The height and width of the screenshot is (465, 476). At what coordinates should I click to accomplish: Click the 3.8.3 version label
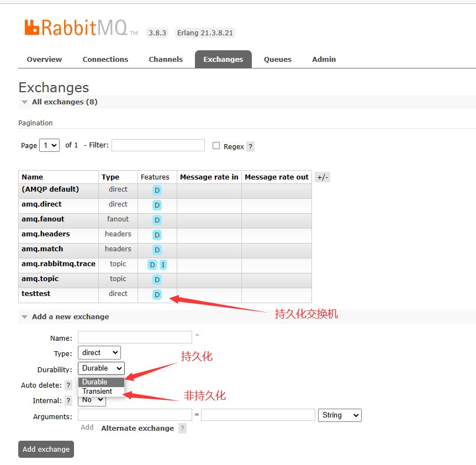point(157,33)
